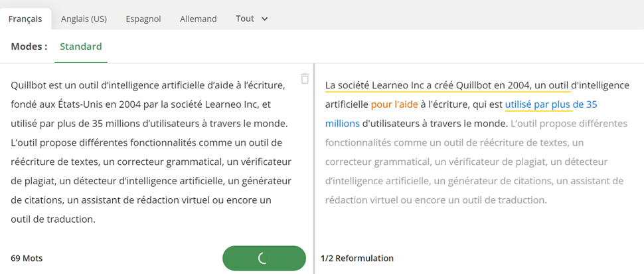
Task: Click the chevron next to Tout
Action: [x=264, y=19]
